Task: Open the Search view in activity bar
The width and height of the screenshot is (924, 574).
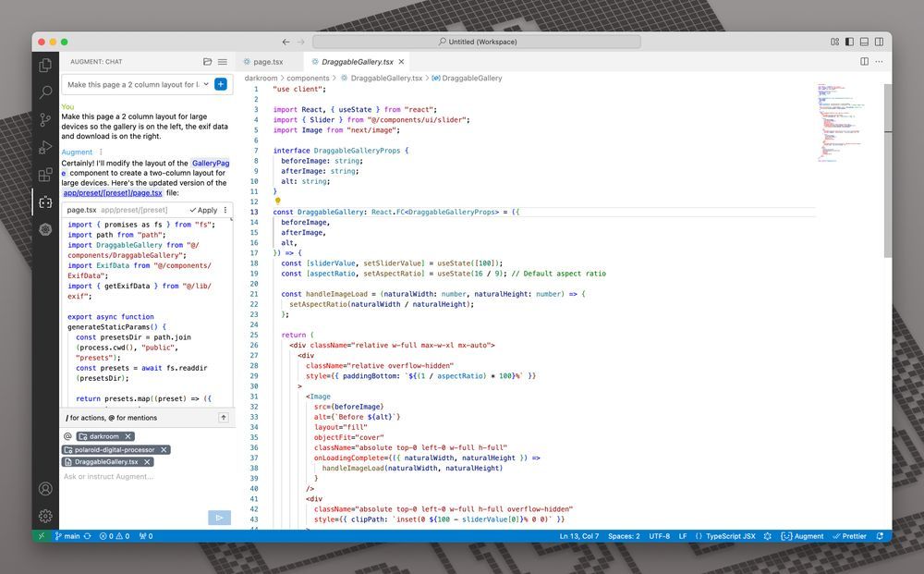Action: tap(45, 92)
